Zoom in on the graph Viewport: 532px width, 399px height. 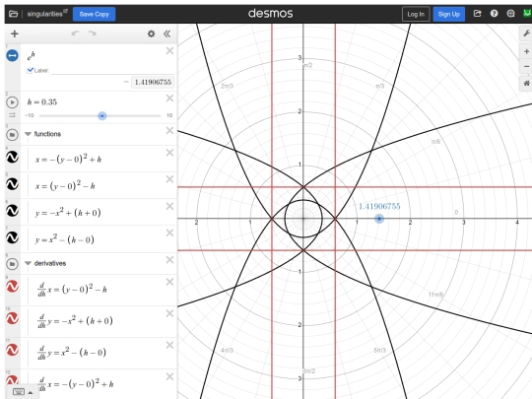[526, 51]
